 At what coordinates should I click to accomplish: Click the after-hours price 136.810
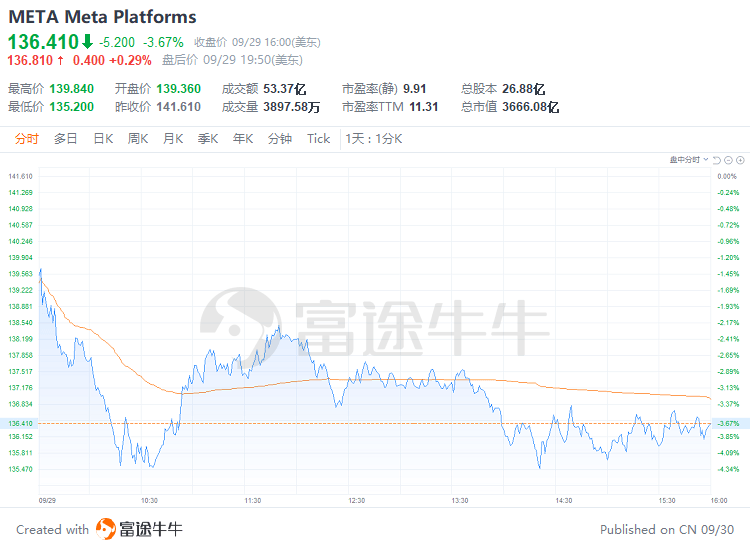(30, 60)
